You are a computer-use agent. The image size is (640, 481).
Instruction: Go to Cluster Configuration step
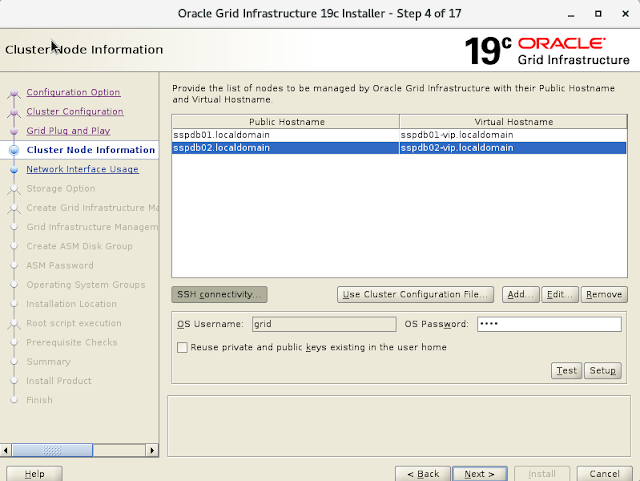75,111
